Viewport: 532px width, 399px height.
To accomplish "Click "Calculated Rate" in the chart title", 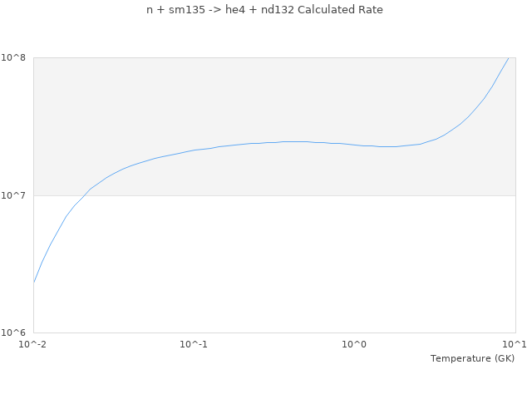I will click(x=341, y=10).
